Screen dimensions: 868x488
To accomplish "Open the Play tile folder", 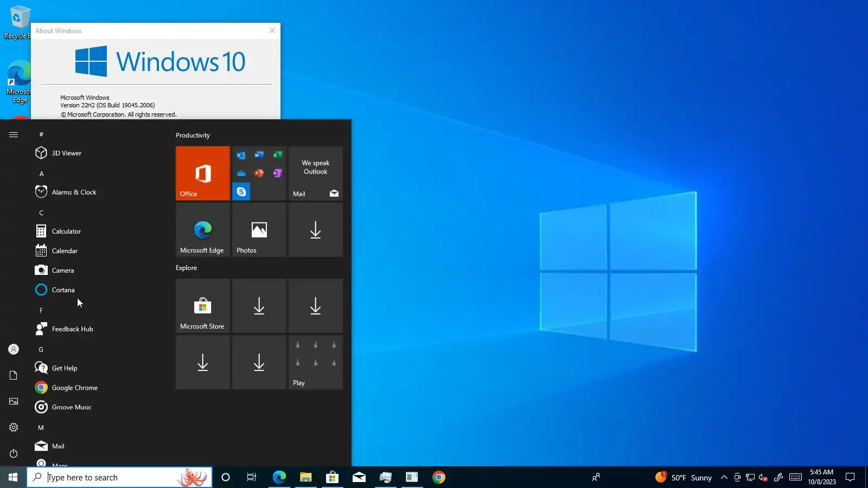I will (316, 362).
